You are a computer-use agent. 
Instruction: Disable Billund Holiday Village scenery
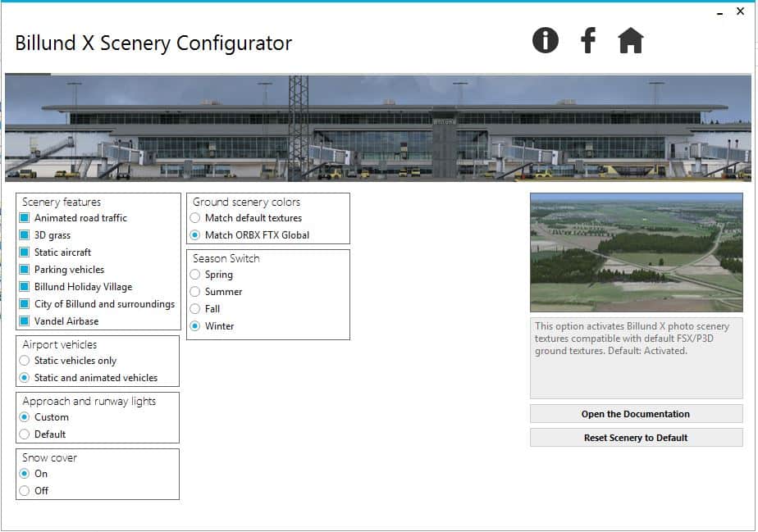[25, 287]
